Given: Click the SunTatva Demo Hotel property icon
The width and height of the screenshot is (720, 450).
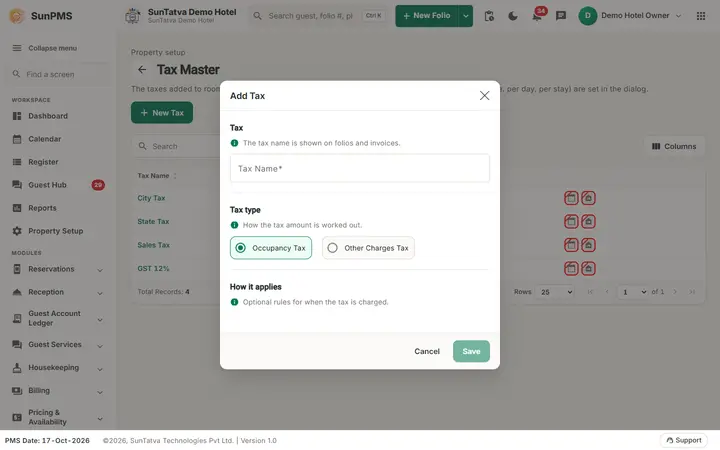Looking at the screenshot, I should 132,16.
